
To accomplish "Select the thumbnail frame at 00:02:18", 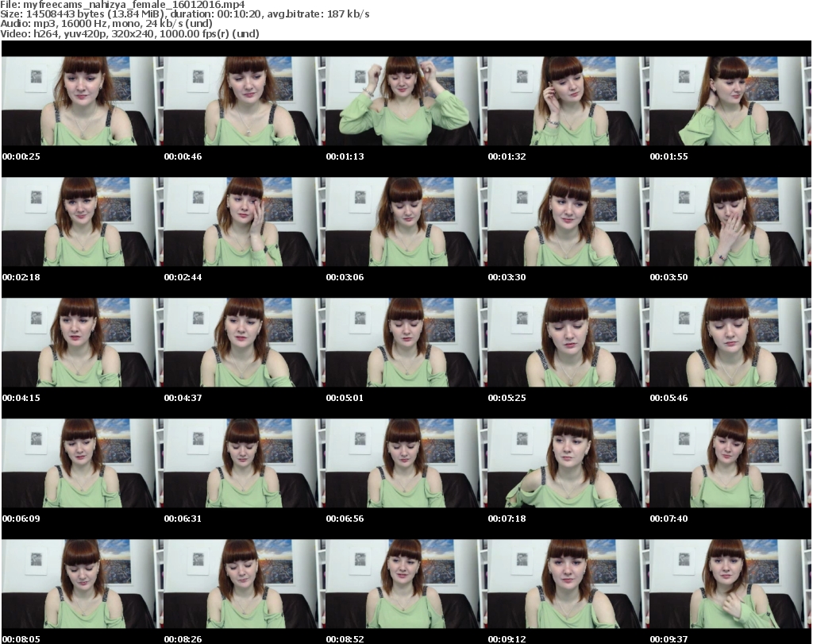I will (x=83, y=222).
